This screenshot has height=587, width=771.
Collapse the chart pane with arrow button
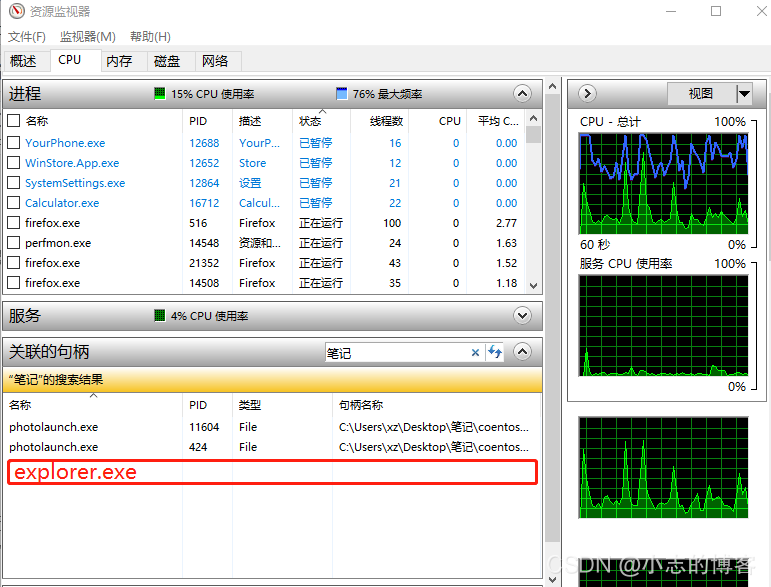[587, 93]
